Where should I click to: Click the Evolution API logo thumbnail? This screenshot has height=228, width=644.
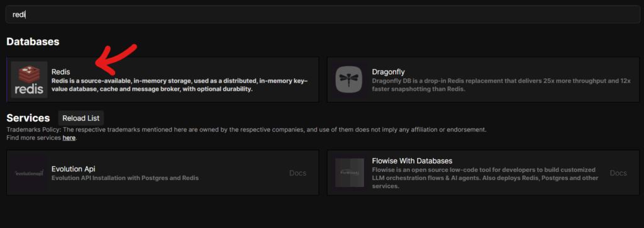point(29,173)
